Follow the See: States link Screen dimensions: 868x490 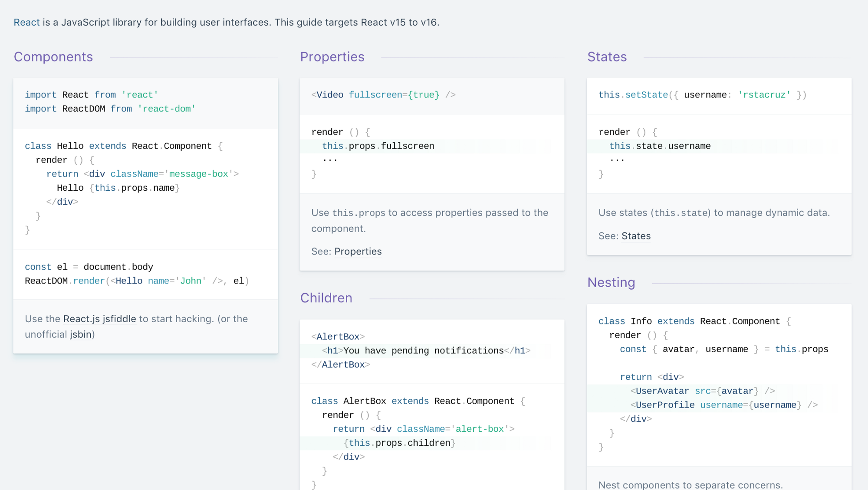[636, 236]
